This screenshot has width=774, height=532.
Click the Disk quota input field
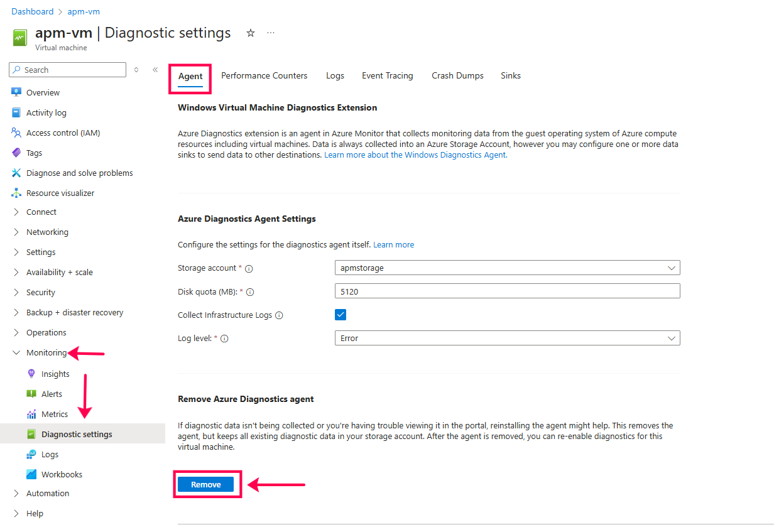[507, 291]
